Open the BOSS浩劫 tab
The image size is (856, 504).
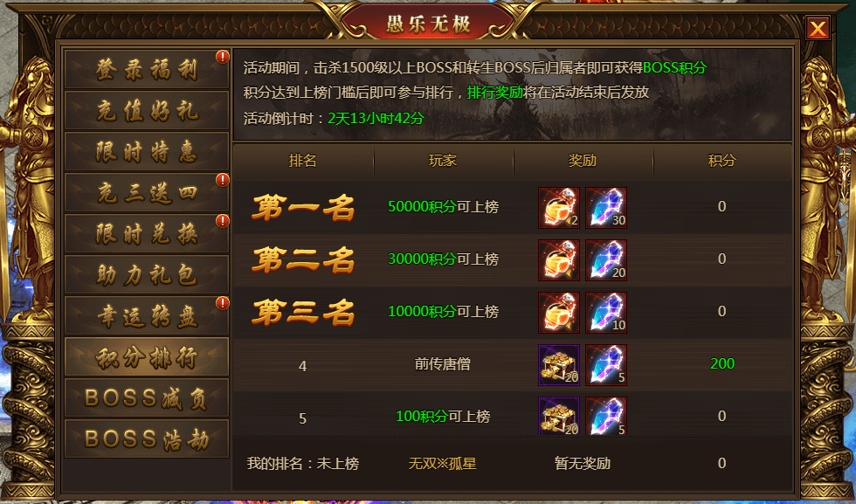pyautogui.click(x=147, y=438)
